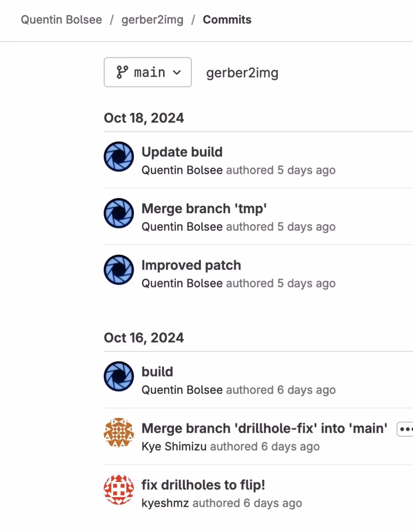Click the avatar beside Improved patch commit
Image resolution: width=413 pixels, height=532 pixels.
(x=119, y=270)
